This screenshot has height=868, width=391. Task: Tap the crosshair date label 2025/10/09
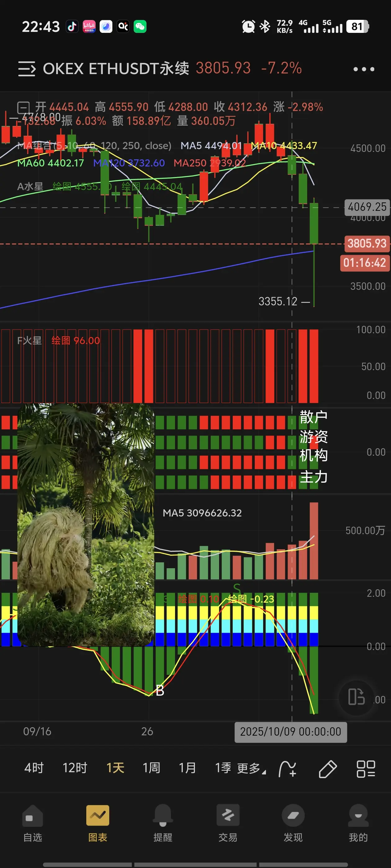tap(290, 732)
